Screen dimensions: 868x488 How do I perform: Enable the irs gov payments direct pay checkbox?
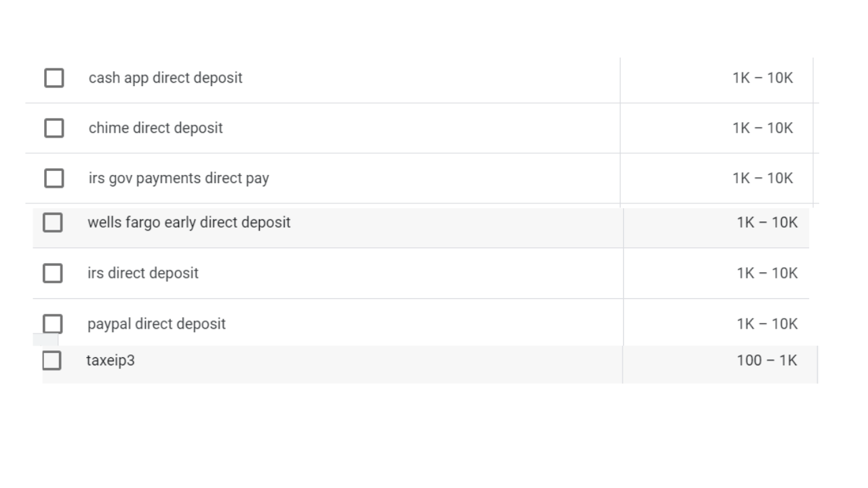coord(54,178)
